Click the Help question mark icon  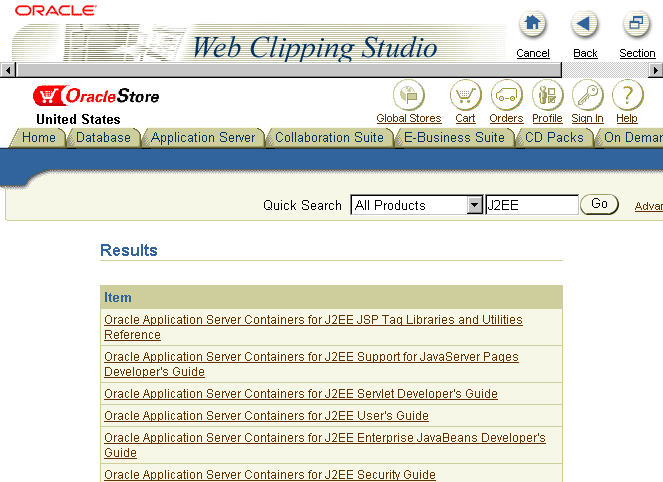point(627,95)
